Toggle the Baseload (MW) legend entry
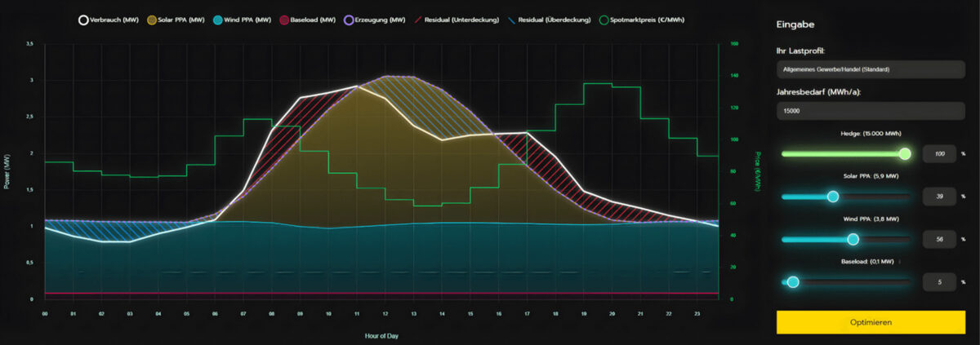The image size is (980, 345). 309,20
